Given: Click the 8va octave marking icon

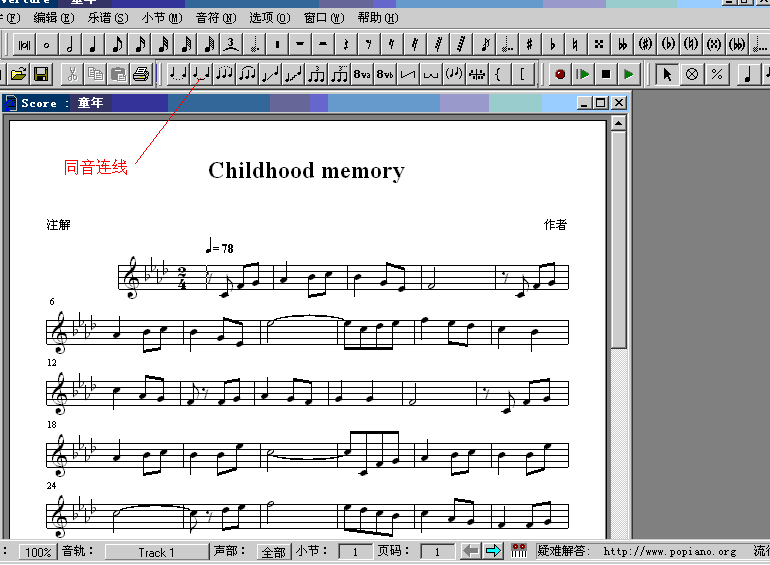Looking at the screenshot, I should point(362,75).
